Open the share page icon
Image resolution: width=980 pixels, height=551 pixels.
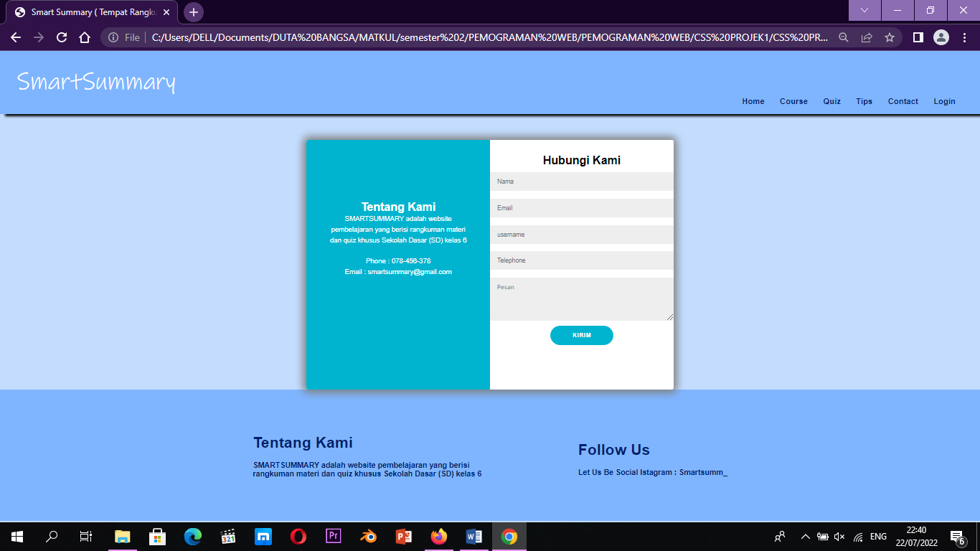click(x=867, y=37)
